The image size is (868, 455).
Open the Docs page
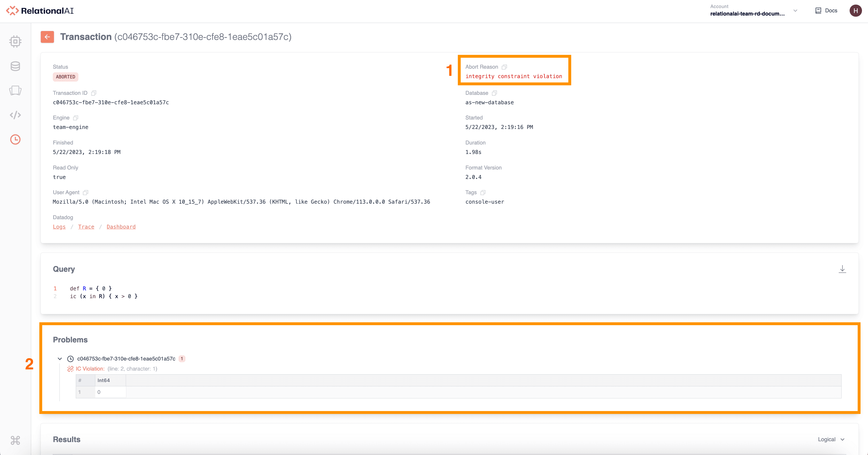tap(827, 10)
